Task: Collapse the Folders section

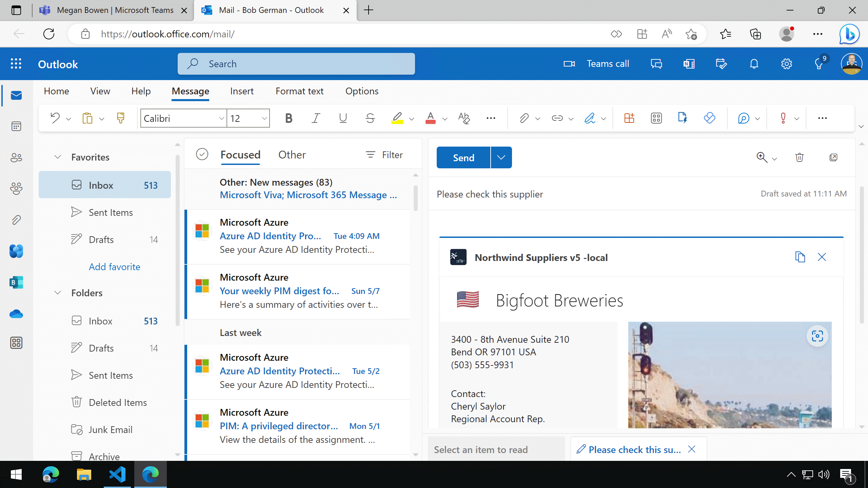Action: [x=58, y=293]
